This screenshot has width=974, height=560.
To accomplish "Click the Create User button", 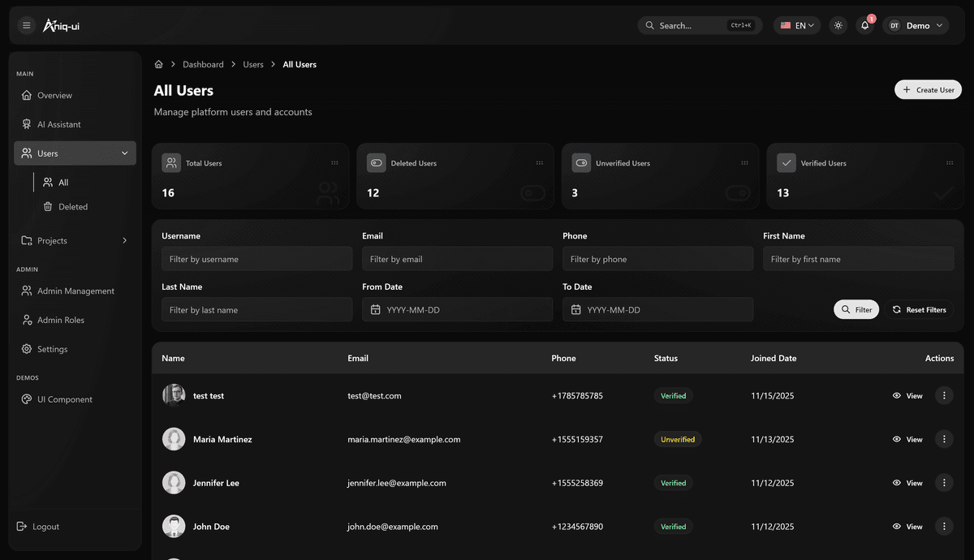I will pyautogui.click(x=928, y=90).
